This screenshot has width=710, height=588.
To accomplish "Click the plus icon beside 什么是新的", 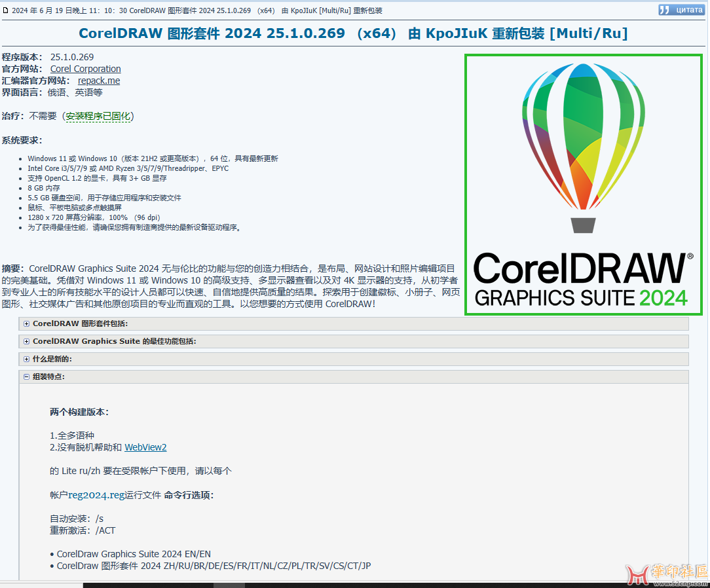I will pyautogui.click(x=26, y=359).
